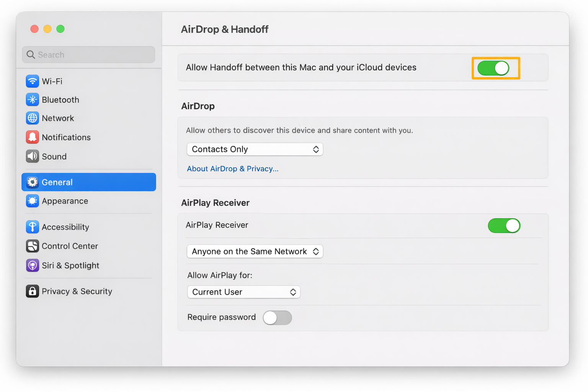Open Anyone on the Same Network dropdown
This screenshot has height=392, width=588.
(255, 252)
